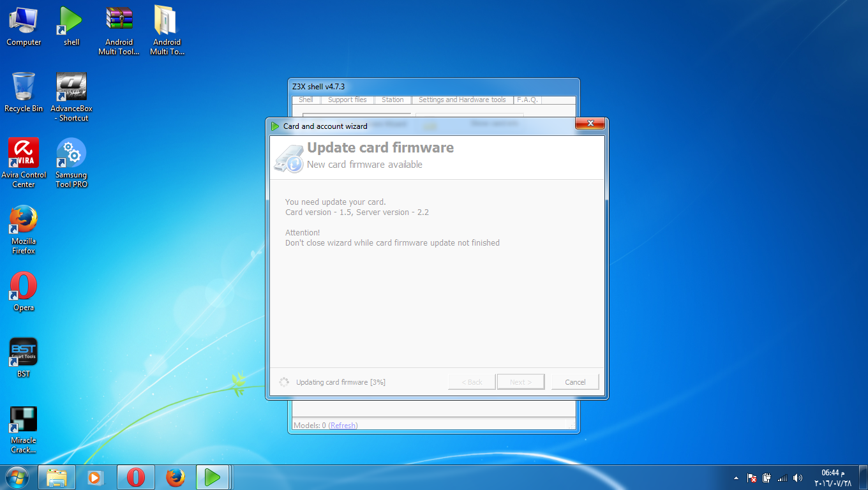The width and height of the screenshot is (868, 490).
Task: Launch Samsung Tool PRO
Action: coord(71,163)
